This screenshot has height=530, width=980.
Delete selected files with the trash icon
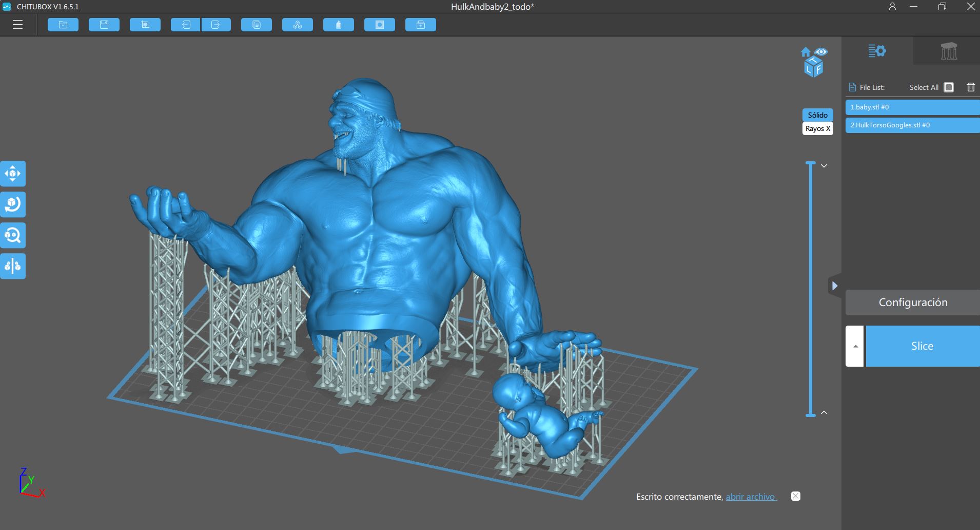(970, 87)
